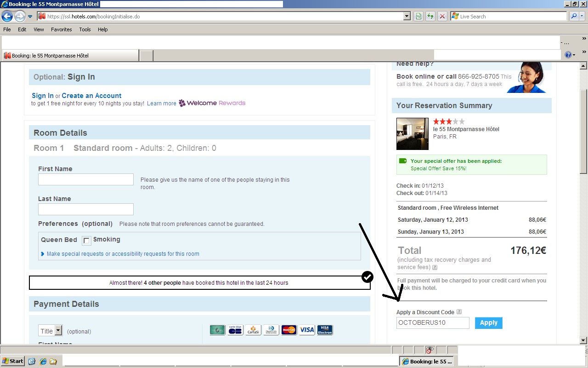588x368 pixels.
Task: Click the Sign In link
Action: [x=43, y=96]
